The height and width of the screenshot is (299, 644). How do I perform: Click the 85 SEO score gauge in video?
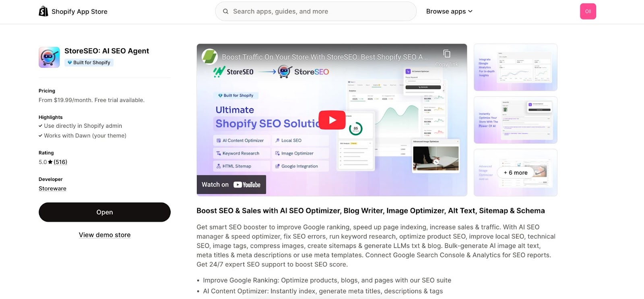tap(355, 129)
